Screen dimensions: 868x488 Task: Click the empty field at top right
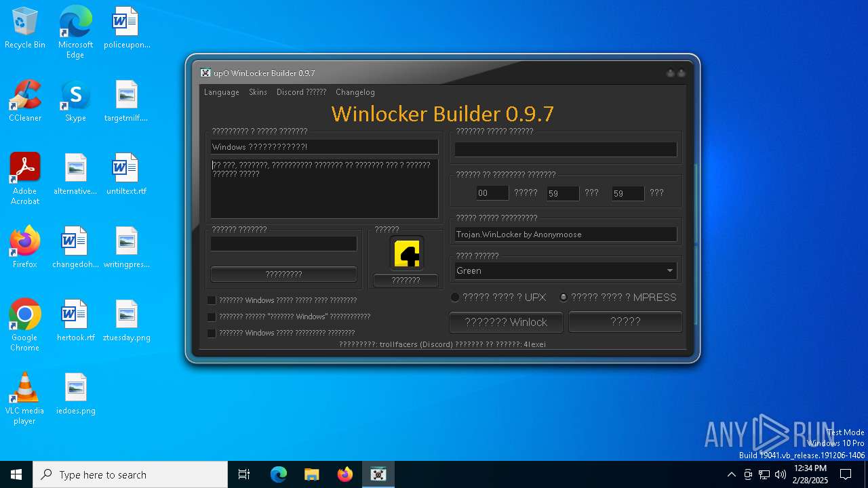(566, 149)
